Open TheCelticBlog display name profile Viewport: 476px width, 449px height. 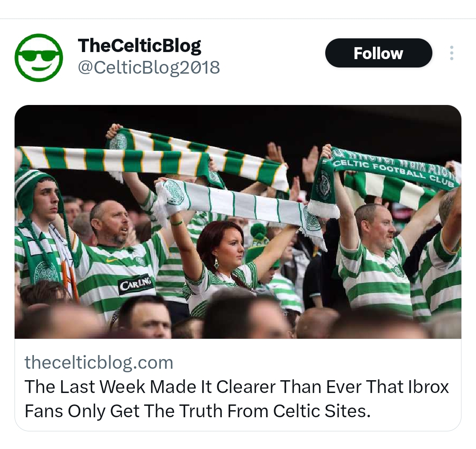(x=139, y=45)
